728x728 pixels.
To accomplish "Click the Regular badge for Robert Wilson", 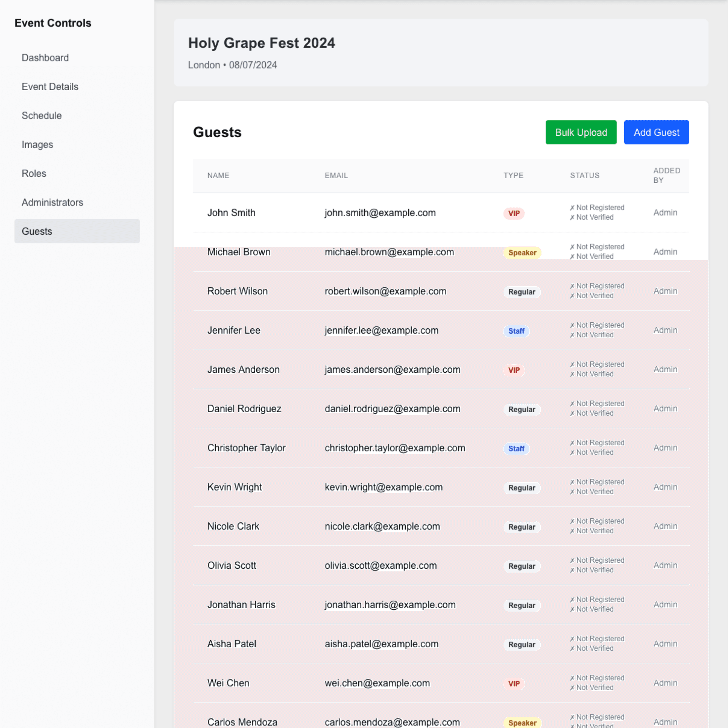I will pyautogui.click(x=522, y=292).
